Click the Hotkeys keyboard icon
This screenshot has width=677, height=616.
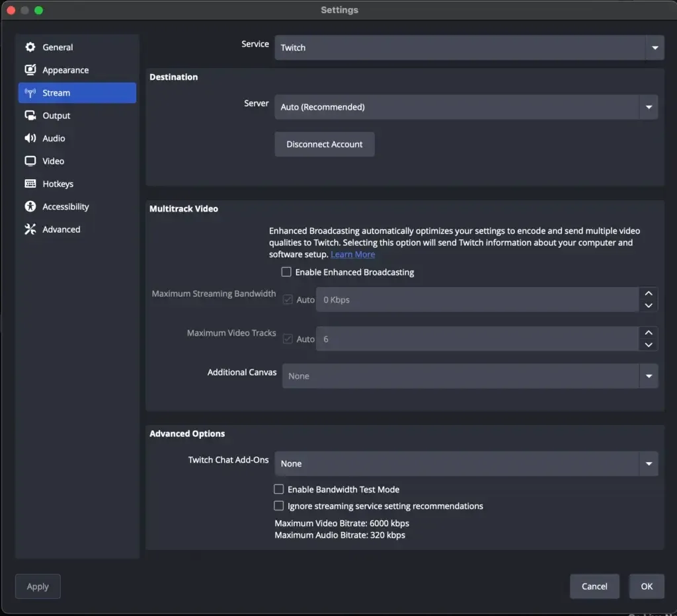[x=30, y=184]
